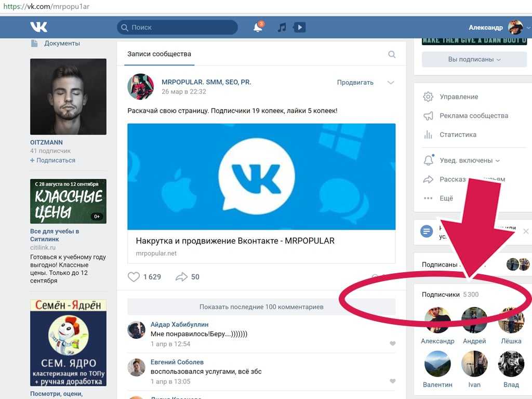Click post date 26 мар в 22:32
This screenshot has height=399, width=532.
[183, 91]
